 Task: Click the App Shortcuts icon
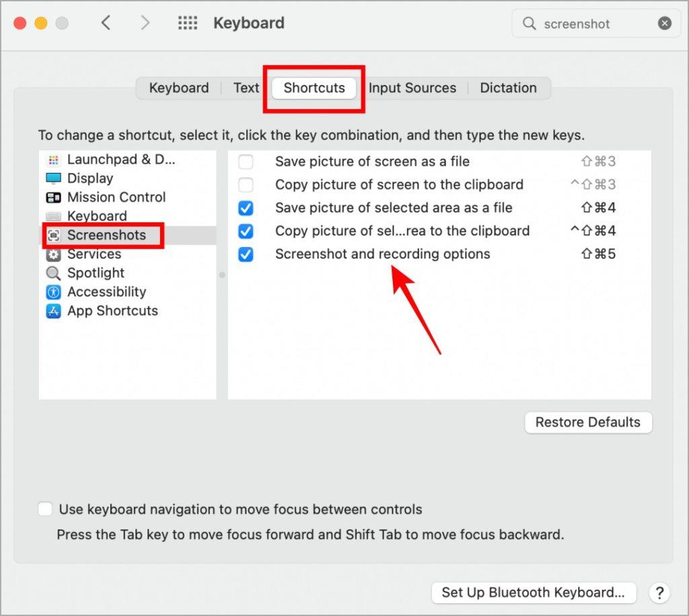click(x=54, y=311)
